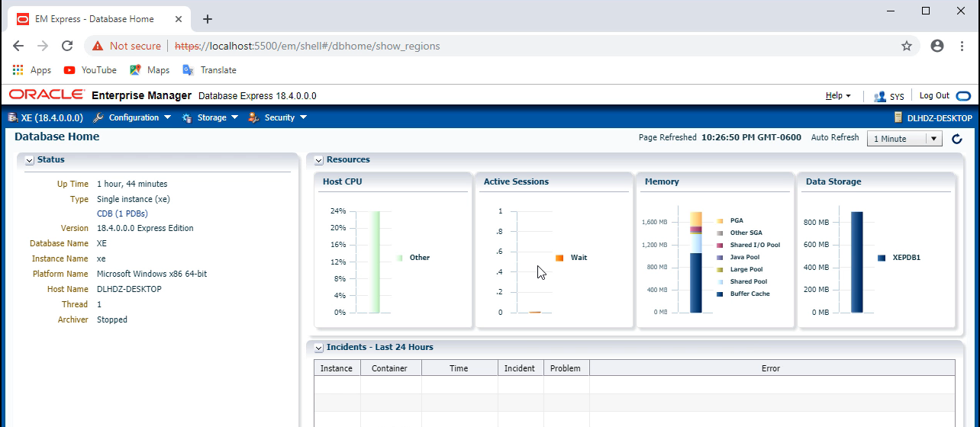Viewport: 980px width, 427px height.
Task: Click the browser reload button
Action: (67, 46)
